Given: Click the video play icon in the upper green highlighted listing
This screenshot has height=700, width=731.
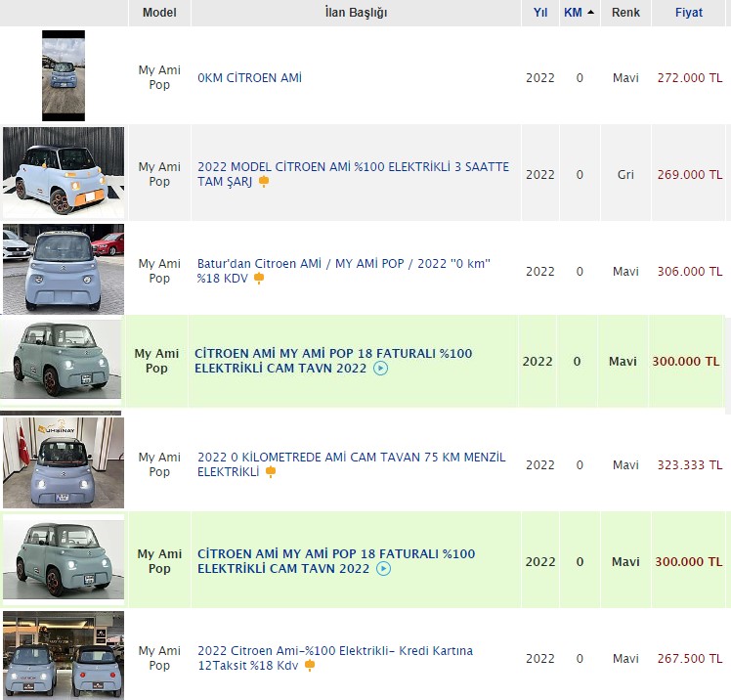Looking at the screenshot, I should 380,369.
